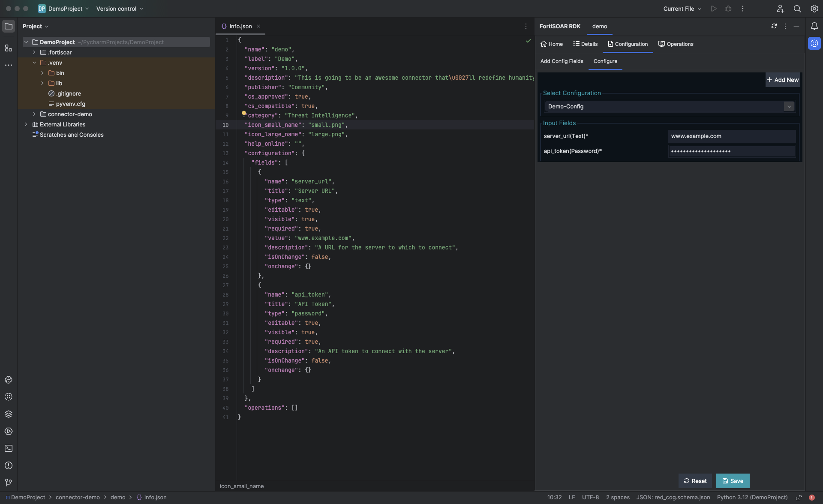The width and height of the screenshot is (823, 504).
Task: Collapse the .venv folder
Action: click(34, 63)
